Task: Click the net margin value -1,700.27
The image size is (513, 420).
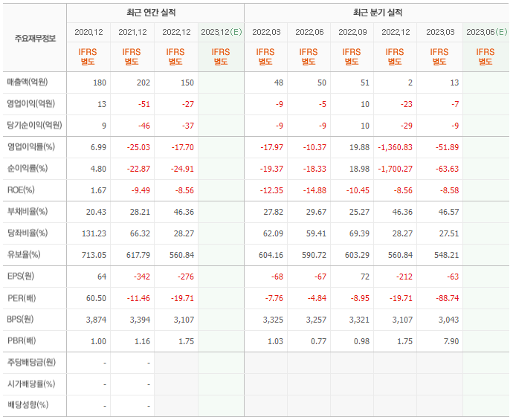Action: [x=396, y=169]
